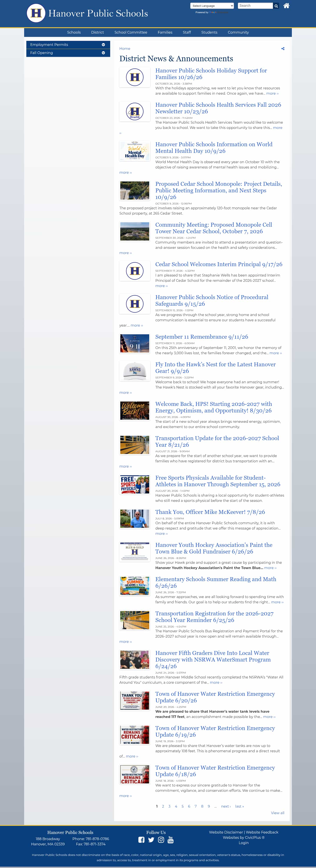Click the Summer Reading & Math thumbnail
This screenshot has width=316, height=868.
click(135, 586)
